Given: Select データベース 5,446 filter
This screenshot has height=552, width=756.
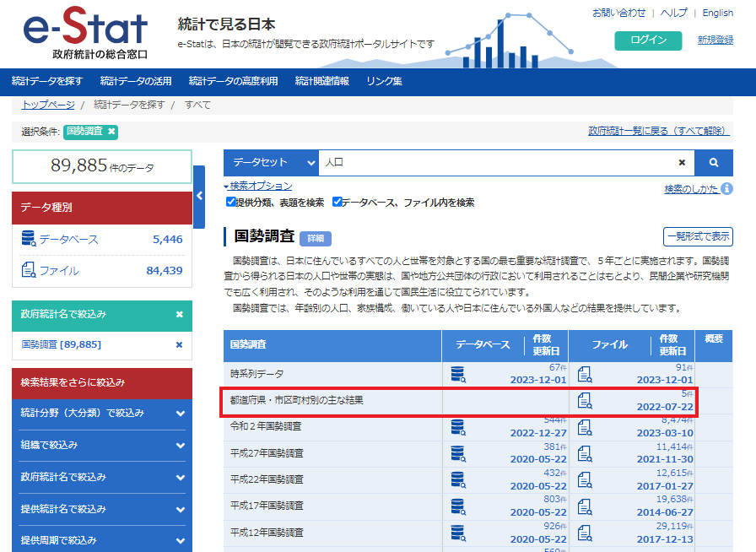Looking at the screenshot, I should (102, 240).
